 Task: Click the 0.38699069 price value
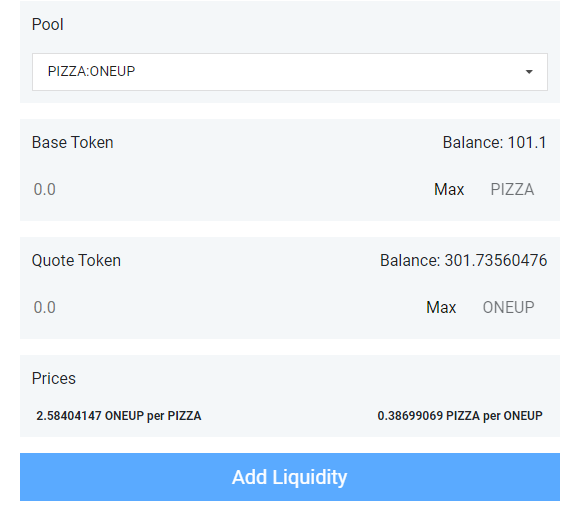(x=410, y=416)
